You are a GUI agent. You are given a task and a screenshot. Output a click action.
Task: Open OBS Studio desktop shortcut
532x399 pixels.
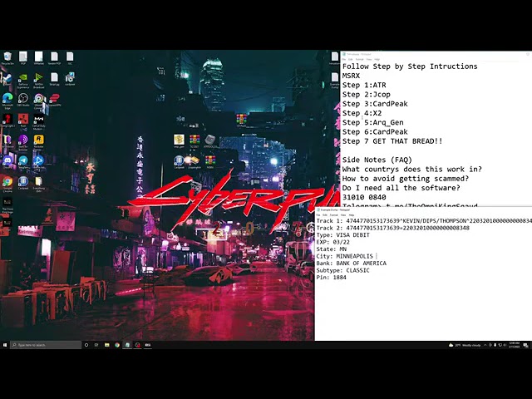tap(23, 100)
